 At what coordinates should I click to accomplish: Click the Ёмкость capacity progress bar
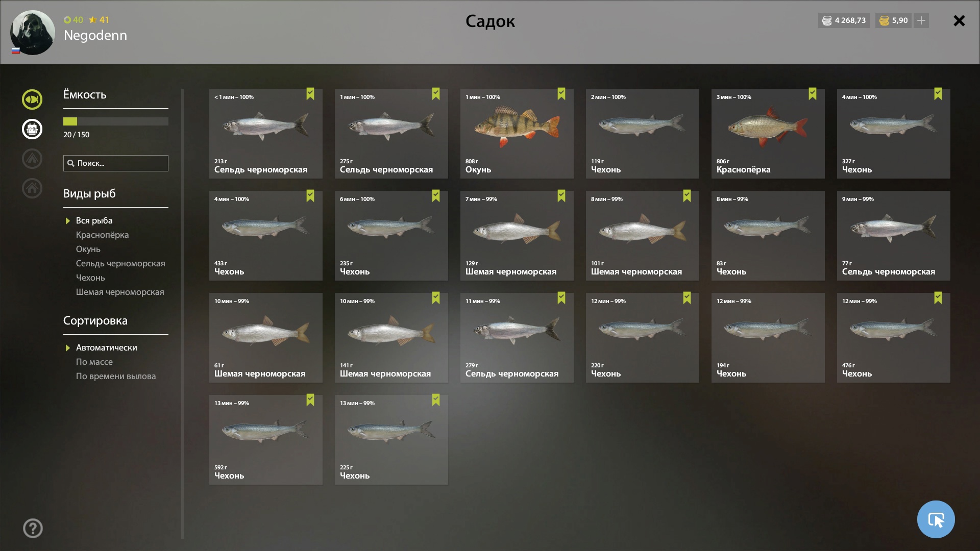click(116, 121)
